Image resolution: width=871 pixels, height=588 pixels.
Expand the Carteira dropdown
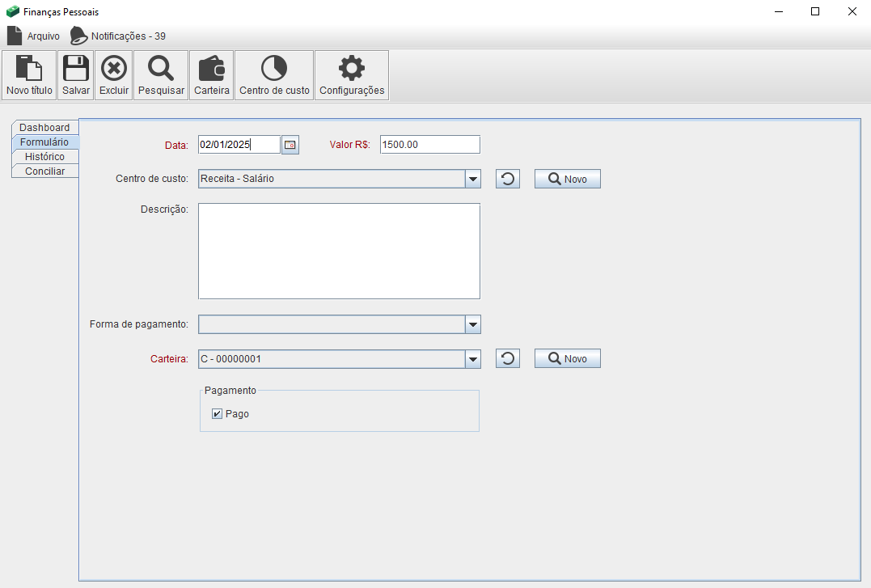[x=473, y=358]
